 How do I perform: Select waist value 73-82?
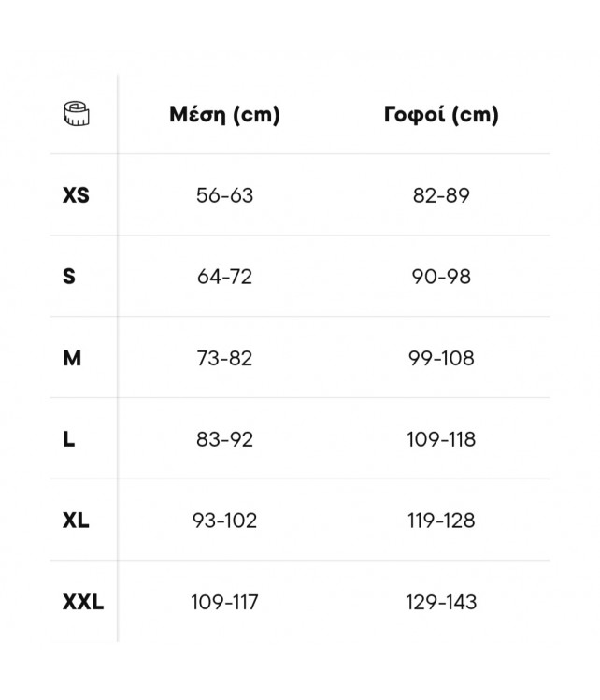coord(224,358)
